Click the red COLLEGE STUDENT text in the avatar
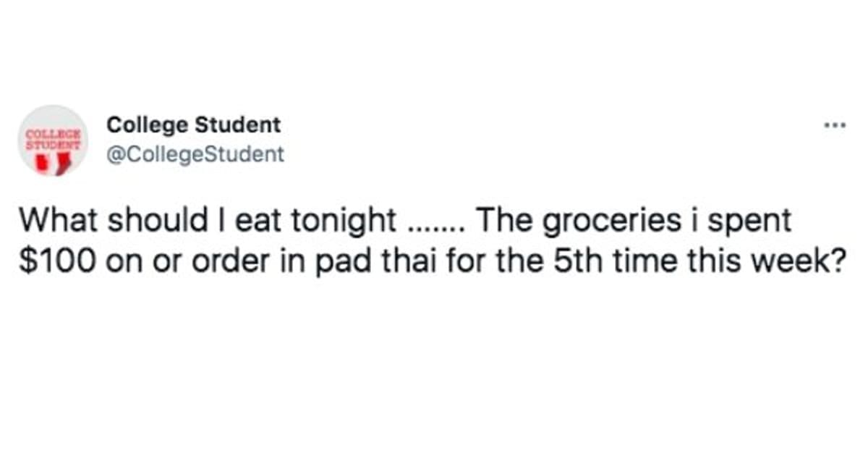 tap(53, 138)
